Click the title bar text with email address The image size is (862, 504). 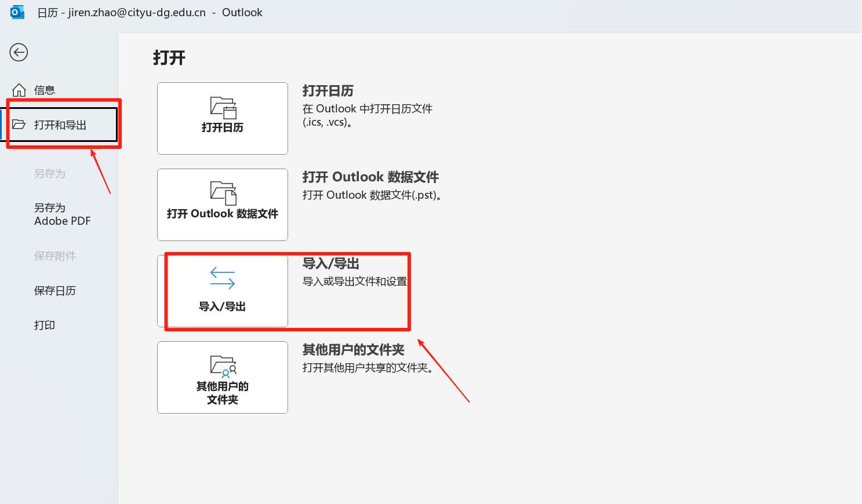pyautogui.click(x=150, y=13)
